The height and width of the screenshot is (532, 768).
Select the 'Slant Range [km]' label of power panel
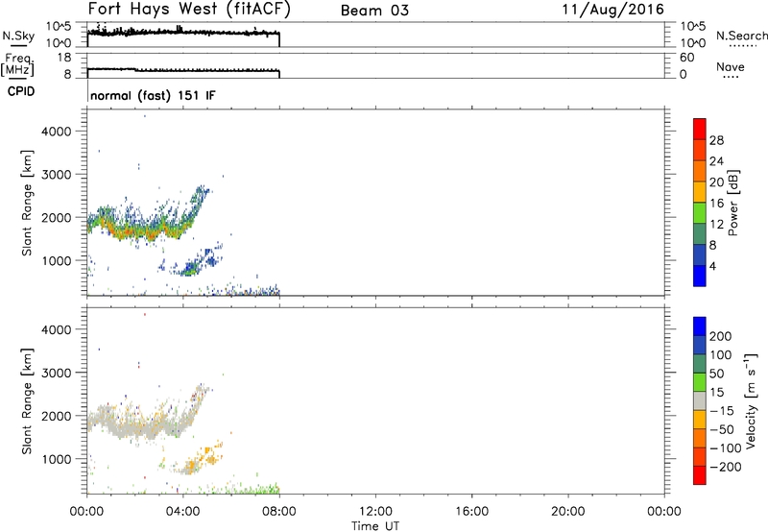click(27, 203)
